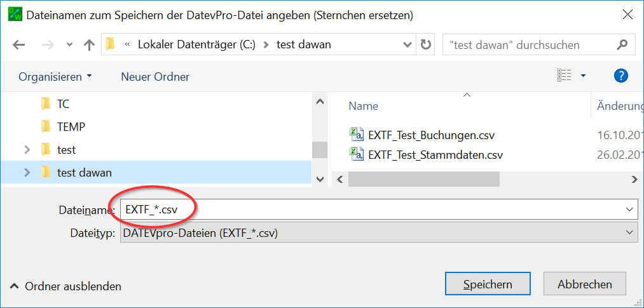644x308 pixels.
Task: Open the view options dropdown arrow
Action: tap(583, 76)
